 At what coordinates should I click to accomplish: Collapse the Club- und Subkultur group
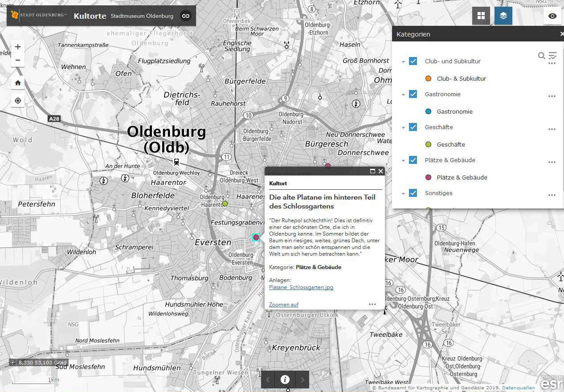tap(403, 61)
